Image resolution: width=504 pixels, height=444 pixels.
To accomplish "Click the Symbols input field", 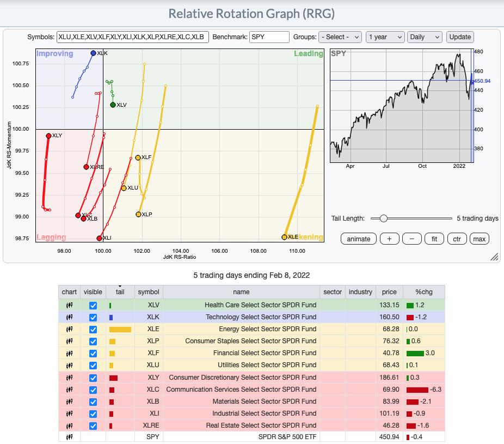I will click(x=133, y=37).
